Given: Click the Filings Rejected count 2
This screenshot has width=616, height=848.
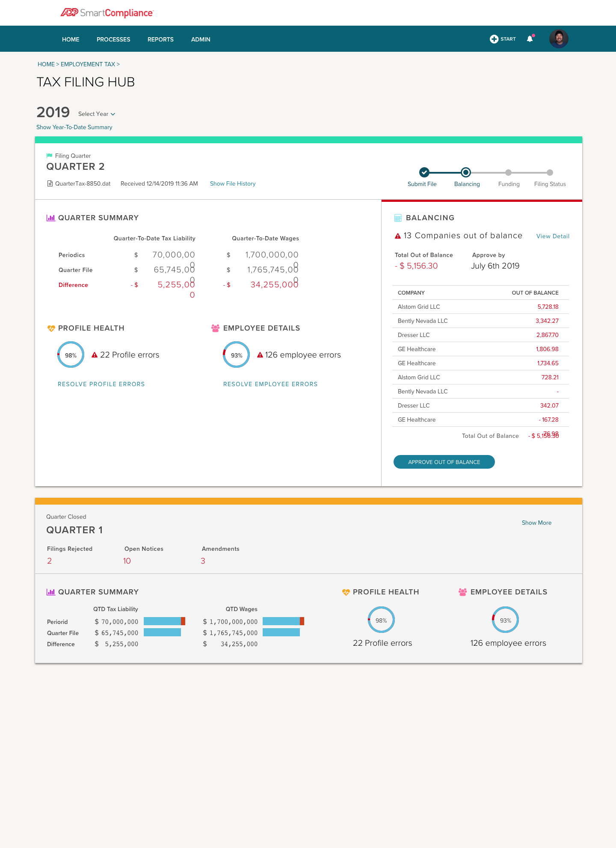Looking at the screenshot, I should [49, 561].
